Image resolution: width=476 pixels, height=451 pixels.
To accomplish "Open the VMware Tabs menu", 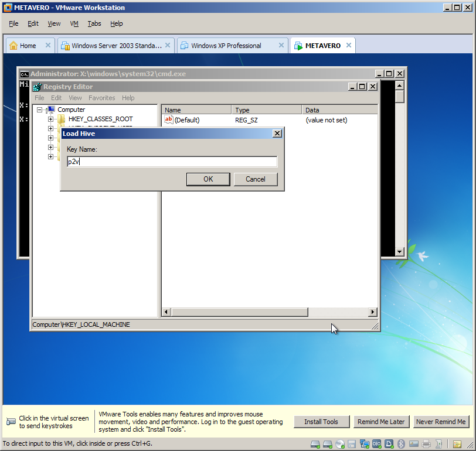I will click(x=94, y=23).
